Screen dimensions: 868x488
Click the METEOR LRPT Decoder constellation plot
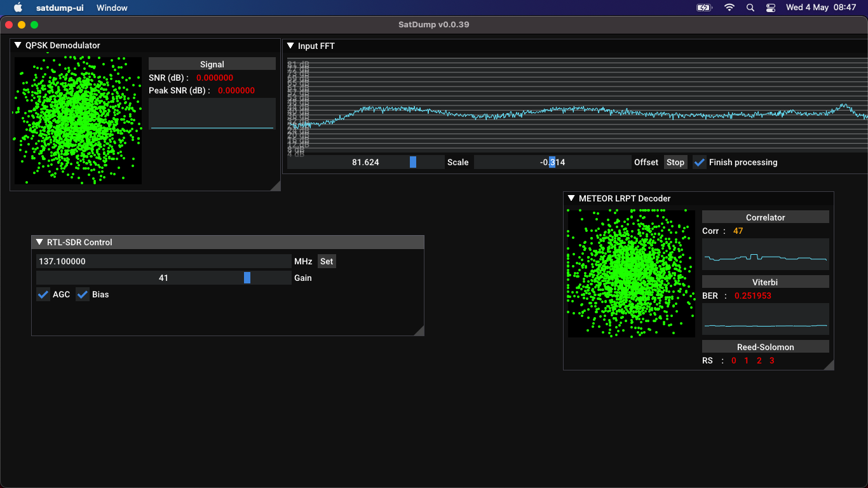[632, 274]
